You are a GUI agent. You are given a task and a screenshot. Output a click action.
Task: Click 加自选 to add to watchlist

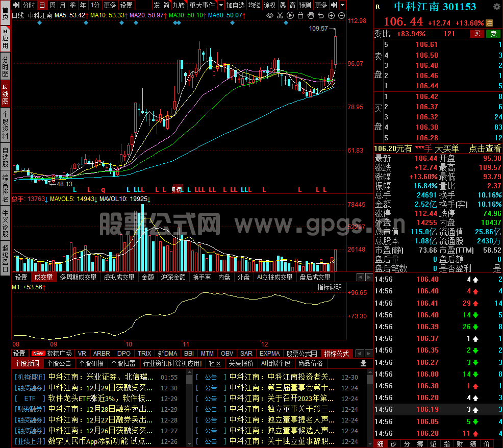point(236,5)
